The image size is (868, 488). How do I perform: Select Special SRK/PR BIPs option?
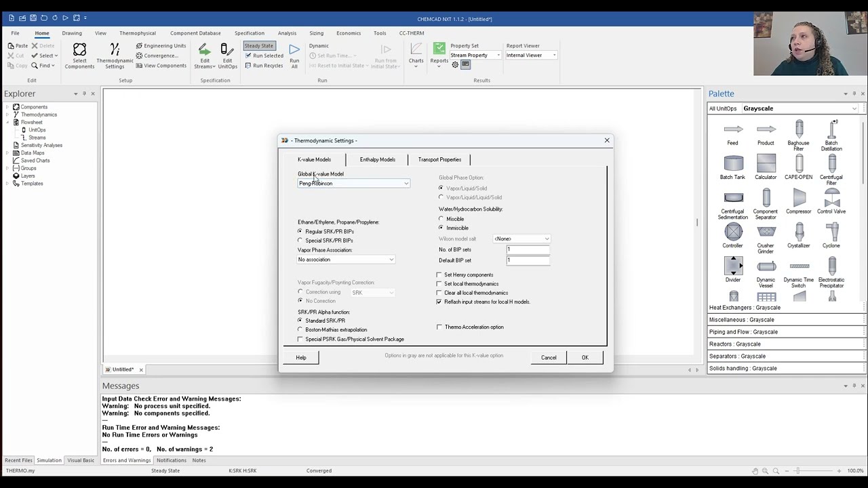point(325,240)
